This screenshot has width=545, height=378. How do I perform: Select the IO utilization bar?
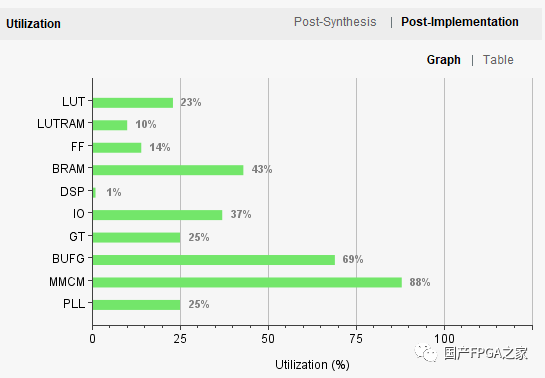[x=157, y=215]
